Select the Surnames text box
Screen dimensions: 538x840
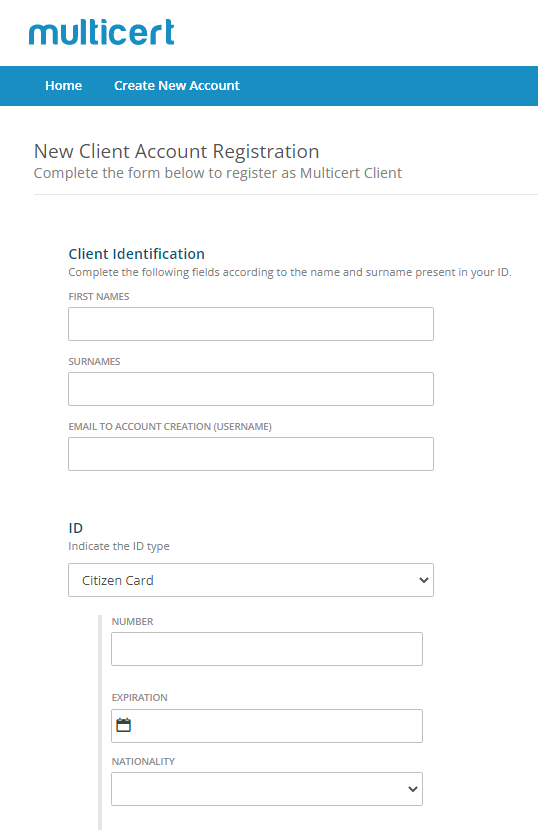pos(251,389)
